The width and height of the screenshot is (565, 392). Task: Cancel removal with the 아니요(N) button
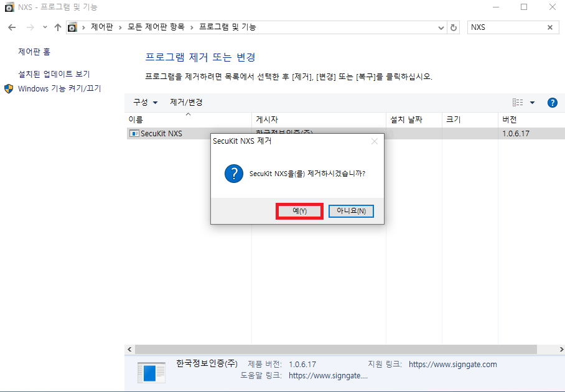(x=351, y=211)
